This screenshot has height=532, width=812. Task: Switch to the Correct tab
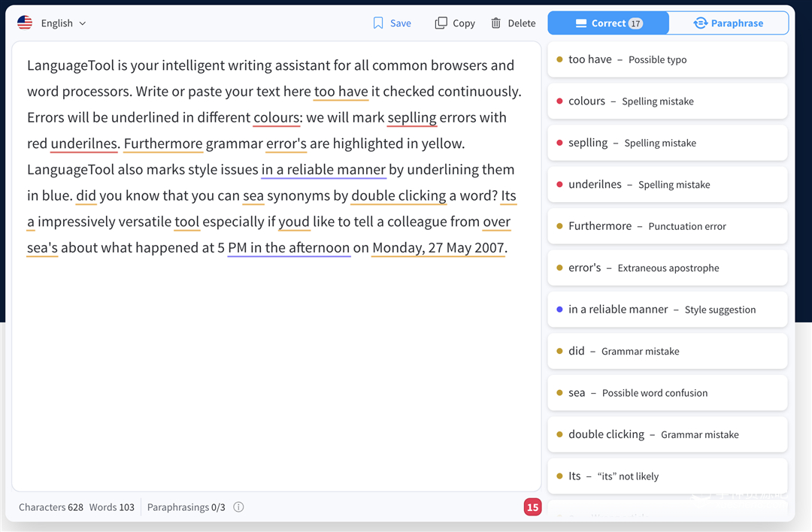608,23
